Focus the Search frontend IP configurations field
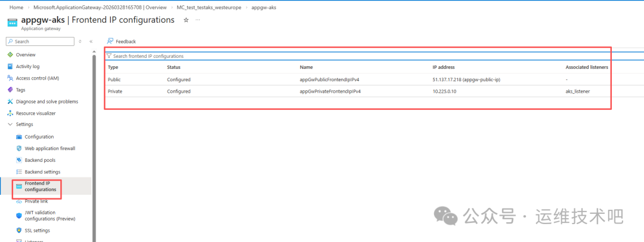This screenshot has width=644, height=242. [x=374, y=56]
